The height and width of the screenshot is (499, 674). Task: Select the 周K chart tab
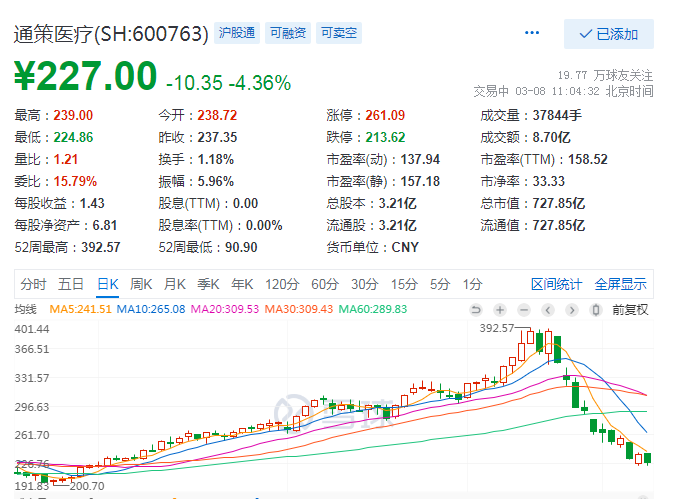point(141,284)
